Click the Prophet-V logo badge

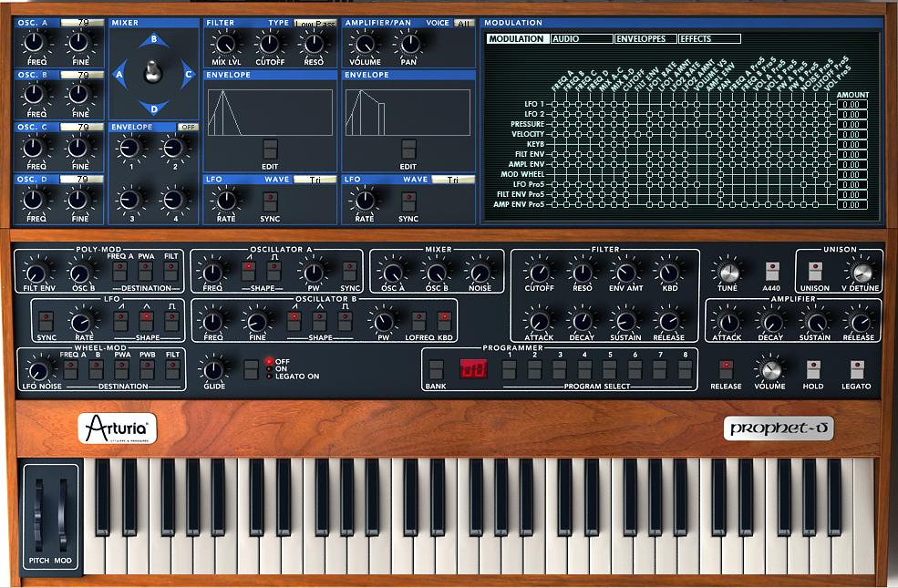779,428
